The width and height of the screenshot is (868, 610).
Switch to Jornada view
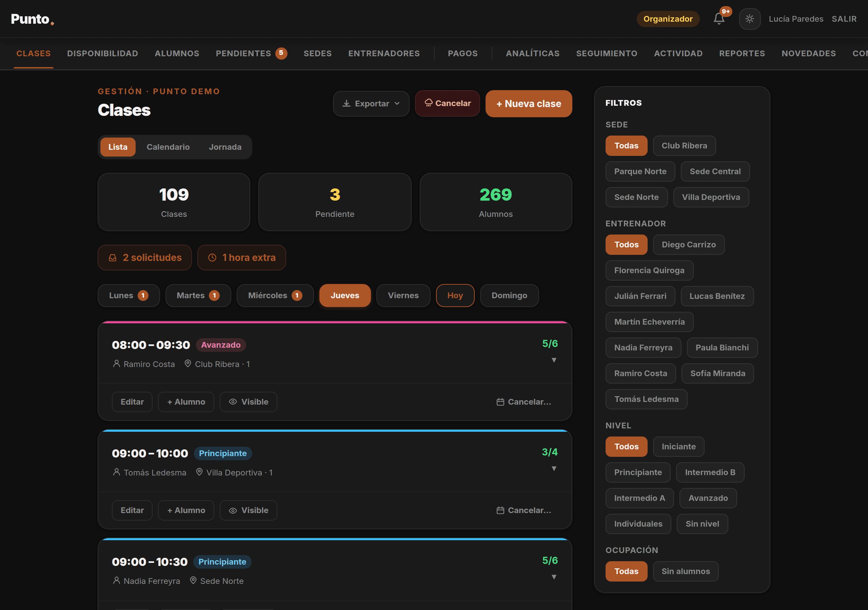pyautogui.click(x=225, y=147)
